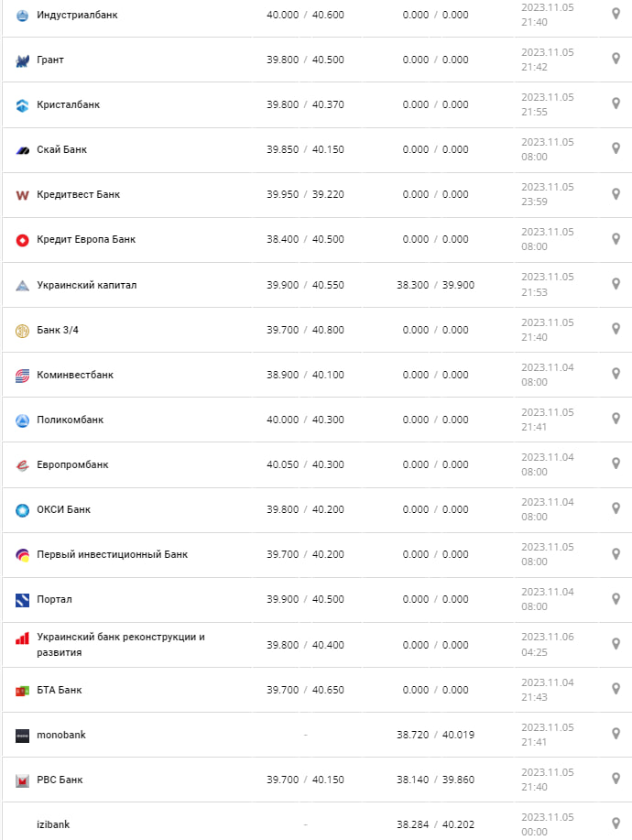
Task: Click the Индустриалбанк logo icon
Action: (x=23, y=15)
